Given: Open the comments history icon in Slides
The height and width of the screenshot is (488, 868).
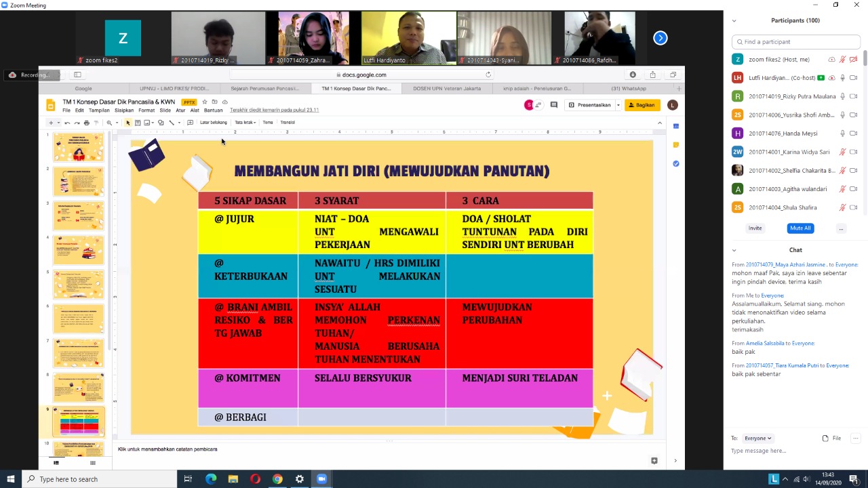Looking at the screenshot, I should point(553,105).
